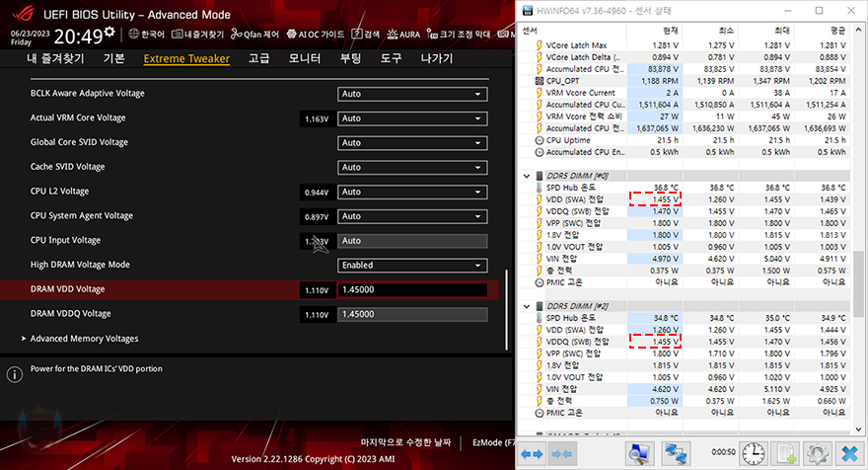Click the HWiNFO expand columns arrows button
This screenshot has height=470, width=868.
pos(532,454)
